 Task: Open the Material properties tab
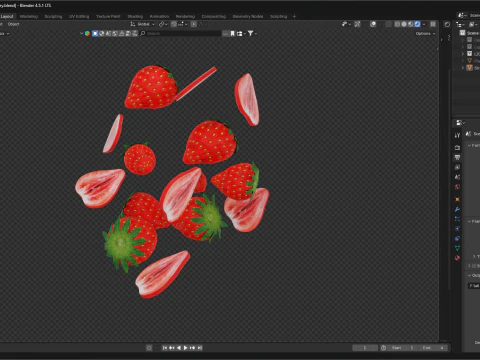457,258
